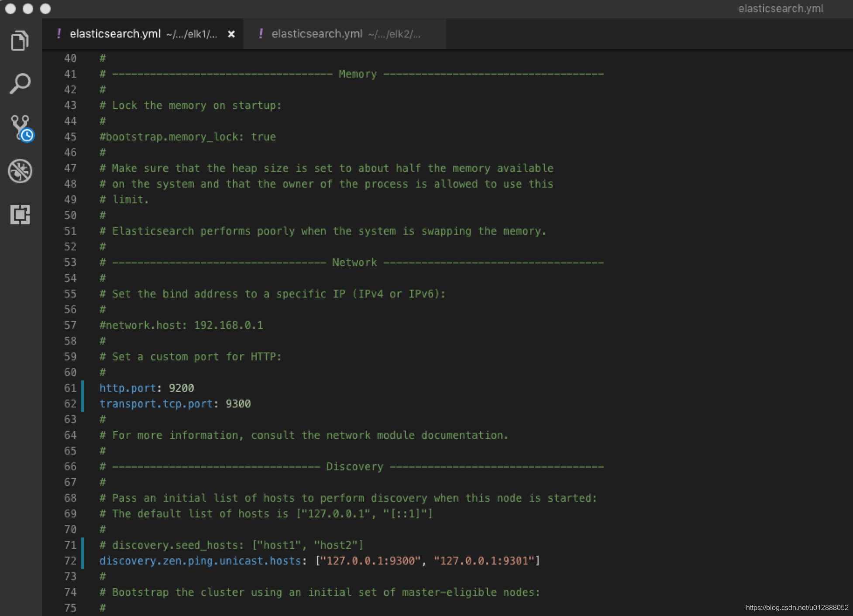Click the window title 'elasticsearch.yml'
The image size is (853, 616).
coord(781,9)
